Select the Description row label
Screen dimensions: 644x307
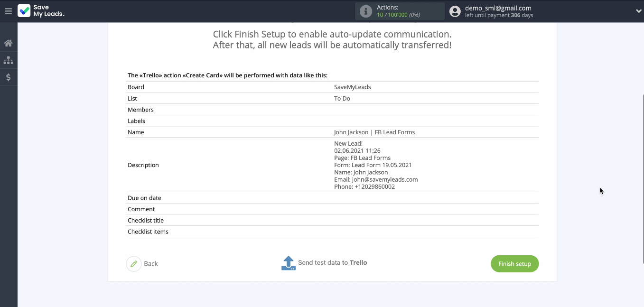[143, 165]
